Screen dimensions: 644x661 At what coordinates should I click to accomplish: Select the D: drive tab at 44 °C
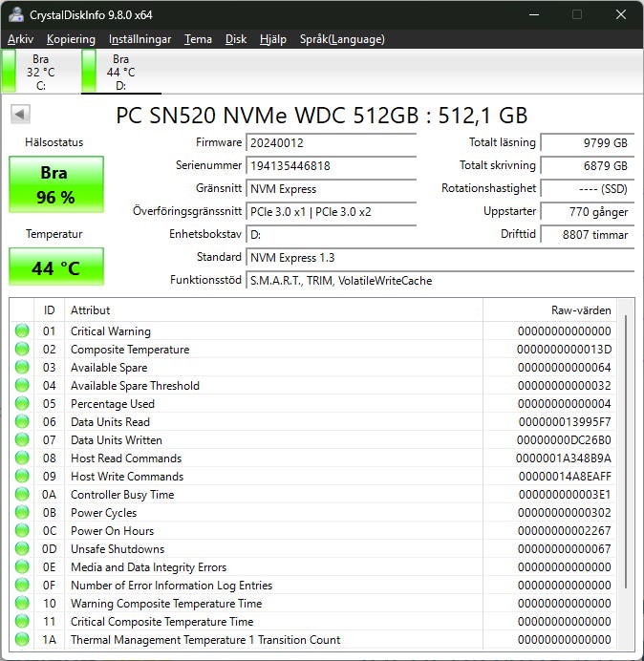120,72
